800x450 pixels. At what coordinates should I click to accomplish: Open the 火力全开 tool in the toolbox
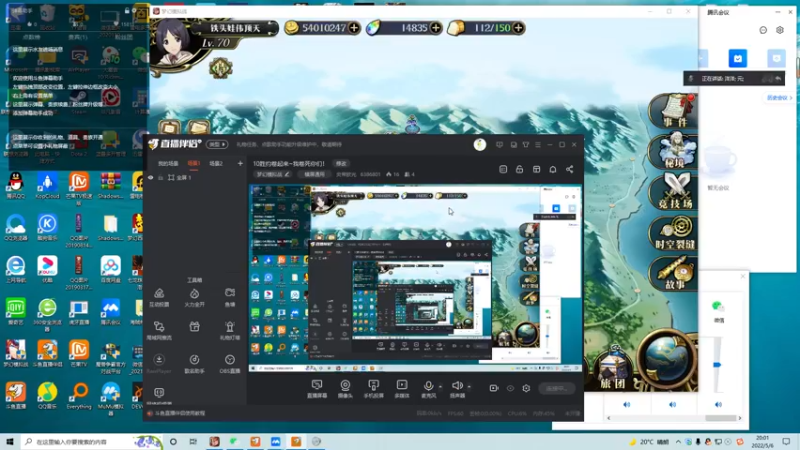coord(194,297)
